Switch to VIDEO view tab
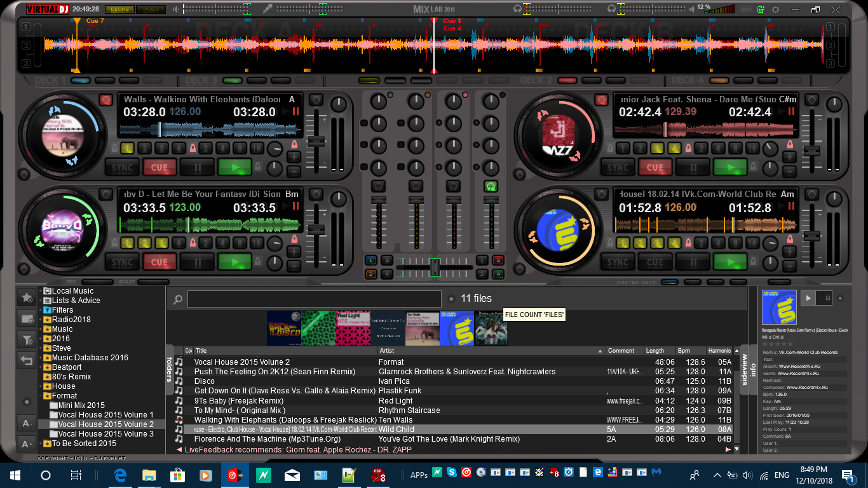 151,10
